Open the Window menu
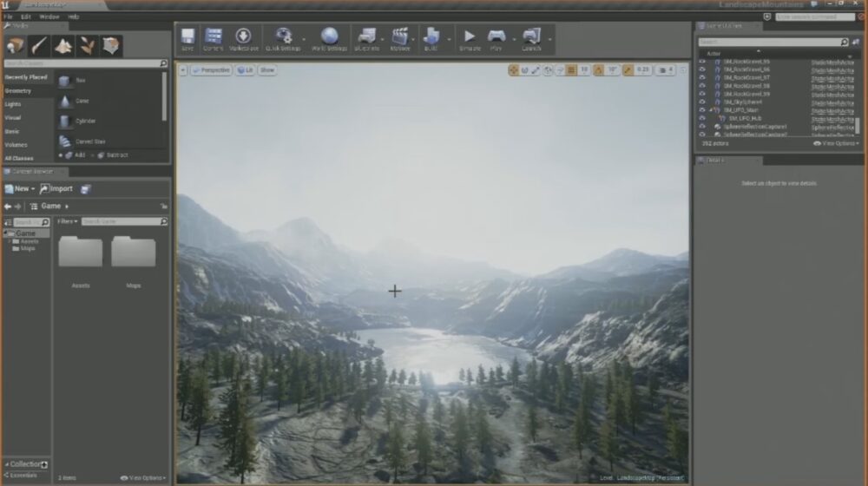 49,16
